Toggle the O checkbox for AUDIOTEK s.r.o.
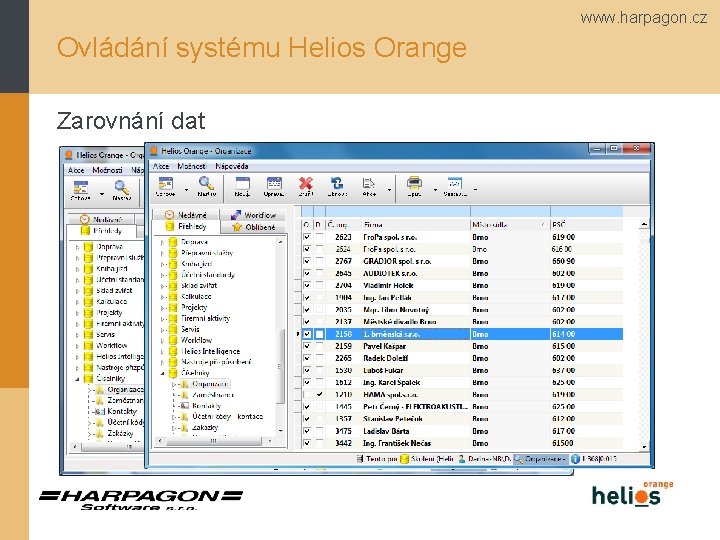 tap(307, 273)
